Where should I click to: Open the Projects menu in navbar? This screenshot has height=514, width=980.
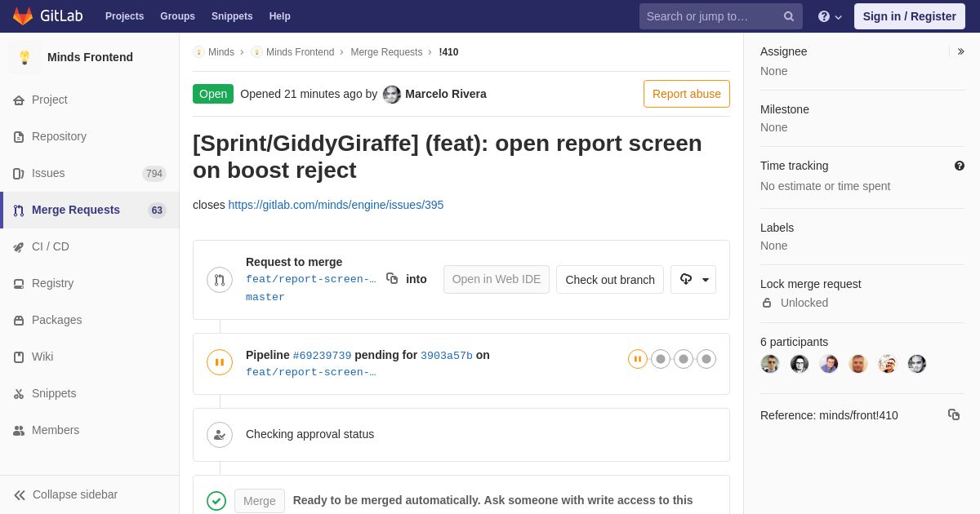pyautogui.click(x=124, y=16)
